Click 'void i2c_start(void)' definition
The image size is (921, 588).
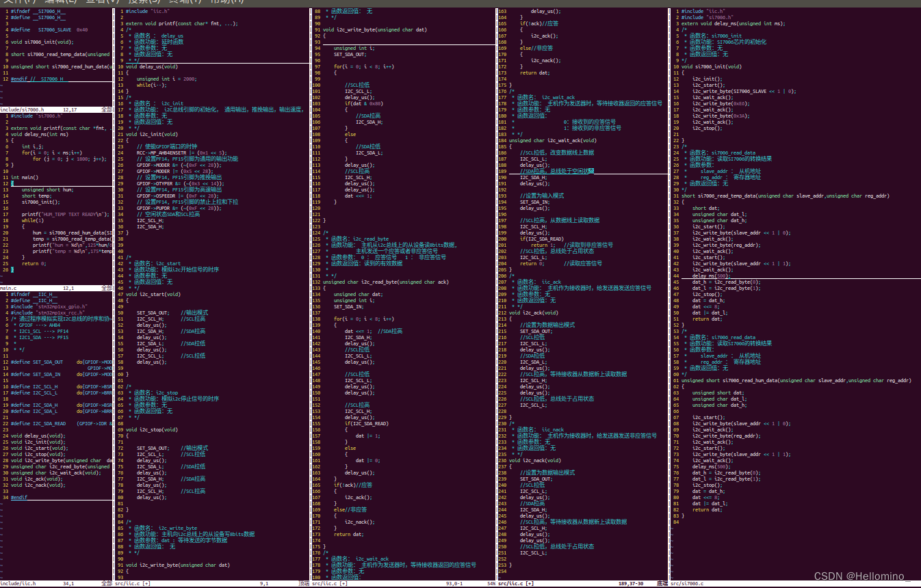click(153, 294)
